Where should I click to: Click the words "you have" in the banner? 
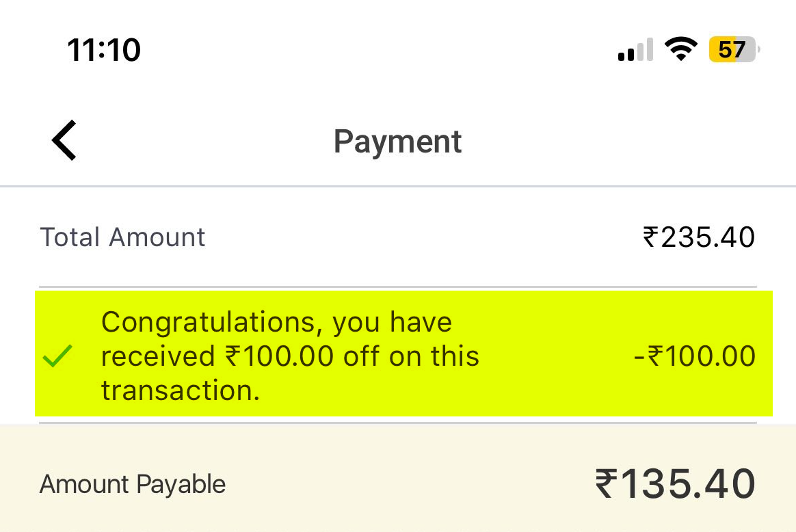pos(392,322)
